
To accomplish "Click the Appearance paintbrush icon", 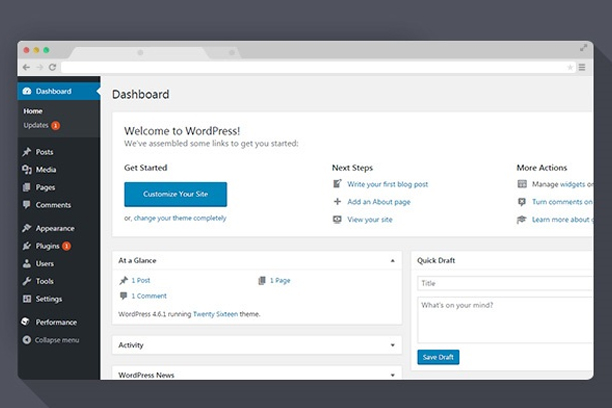I will tap(27, 228).
